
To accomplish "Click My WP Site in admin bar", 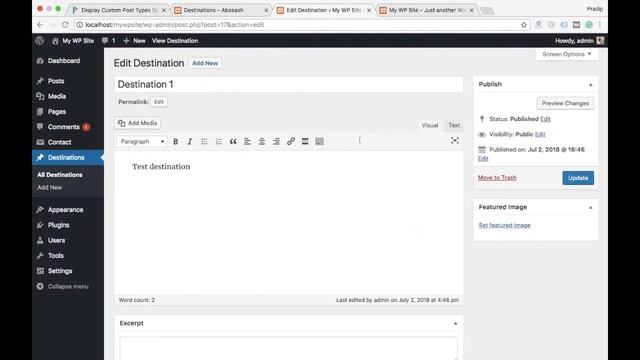I will pyautogui.click(x=73, y=40).
